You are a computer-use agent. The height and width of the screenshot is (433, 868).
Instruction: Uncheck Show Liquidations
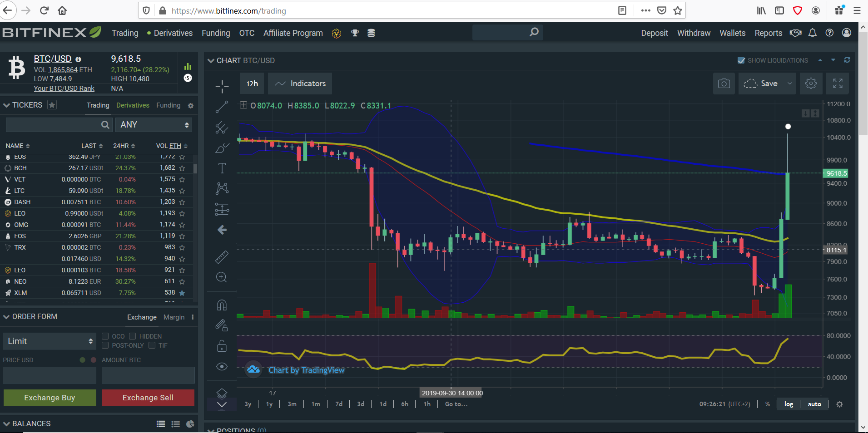741,60
